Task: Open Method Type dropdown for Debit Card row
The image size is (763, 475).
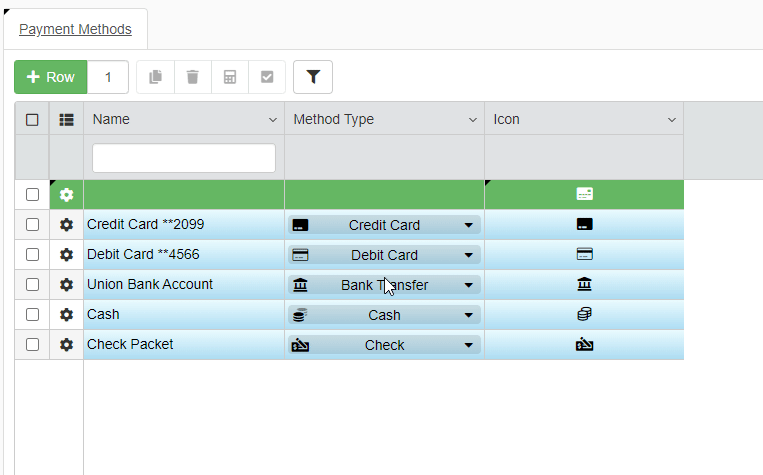Action: (468, 255)
